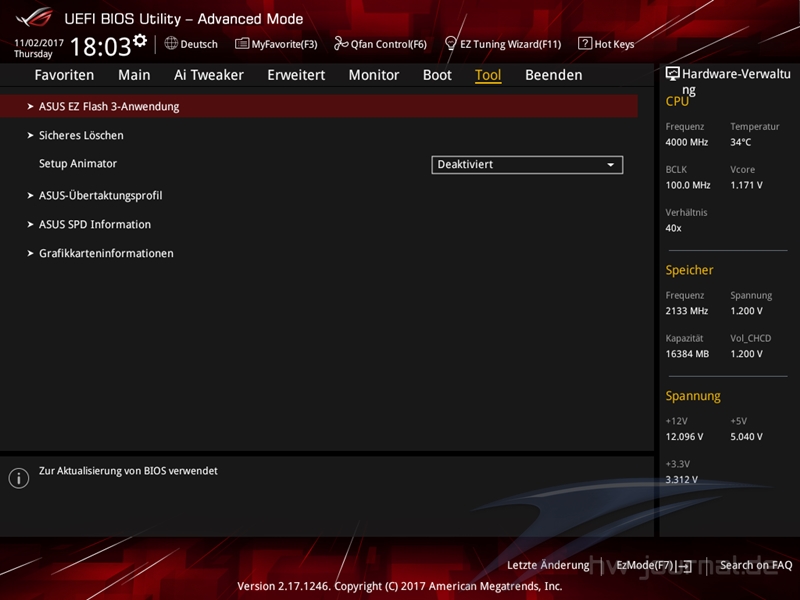The image size is (800, 600).
Task: Click the Verhältnis value 40x
Action: (673, 228)
